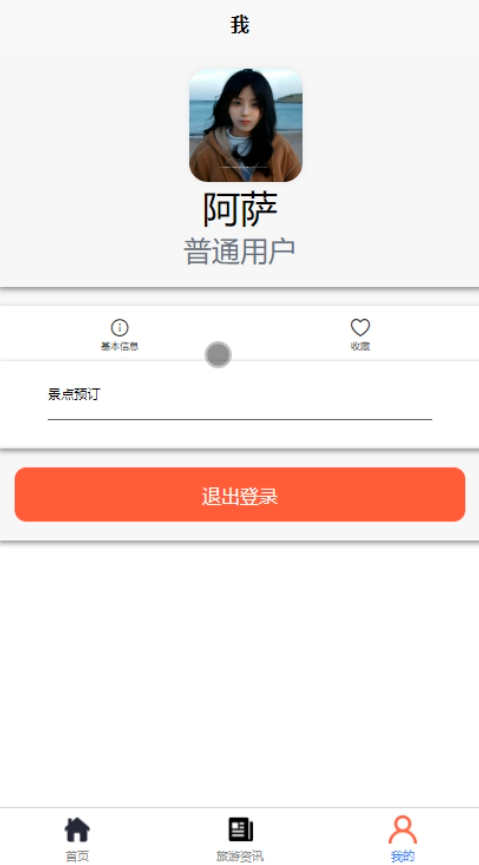Click the page title 我 at top
Image resolution: width=479 pixels, height=865 pixels.
pos(240,25)
